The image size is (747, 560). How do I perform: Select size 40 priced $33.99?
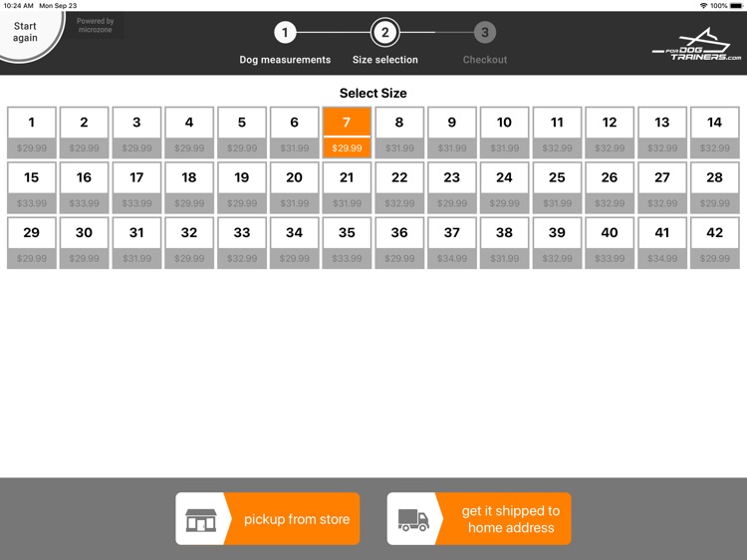point(610,243)
